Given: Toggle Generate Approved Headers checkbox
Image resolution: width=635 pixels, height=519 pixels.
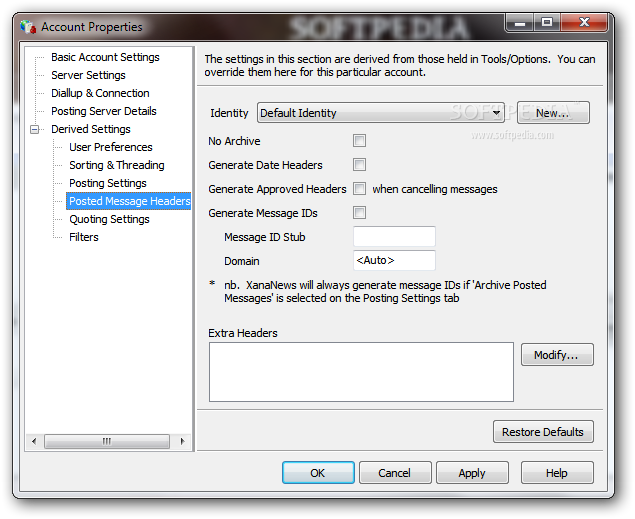Looking at the screenshot, I should click(359, 189).
